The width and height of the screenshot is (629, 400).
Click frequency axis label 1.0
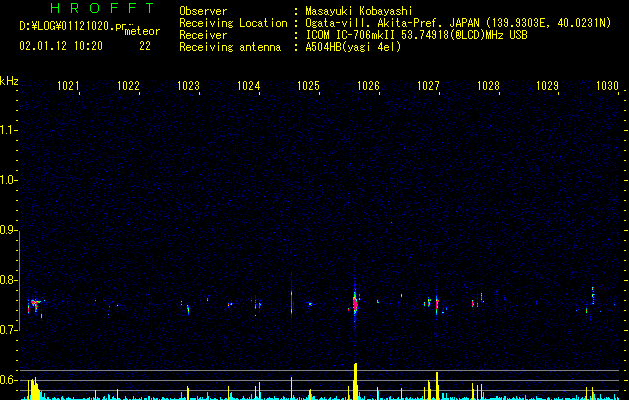(9, 180)
